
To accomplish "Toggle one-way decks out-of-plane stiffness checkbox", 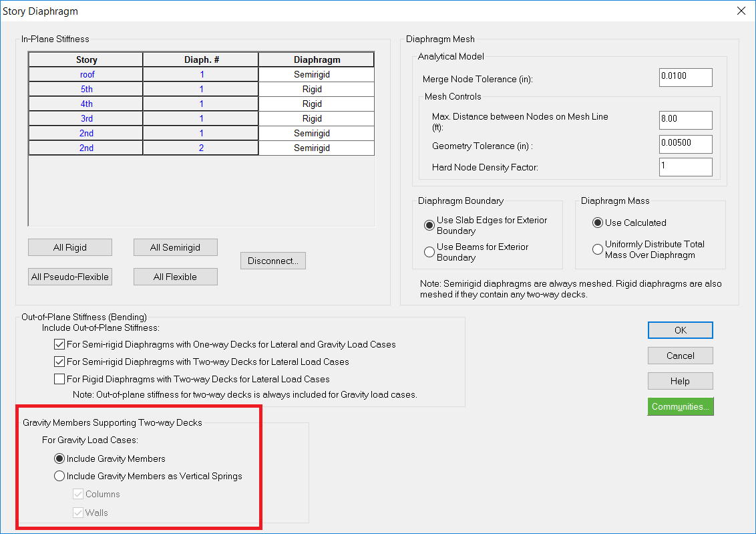I will (x=59, y=345).
